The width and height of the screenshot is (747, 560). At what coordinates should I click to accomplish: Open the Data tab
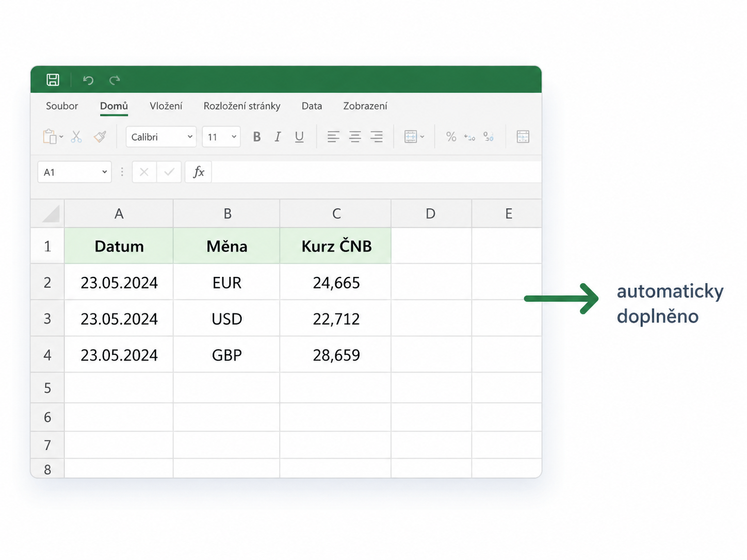coord(312,106)
